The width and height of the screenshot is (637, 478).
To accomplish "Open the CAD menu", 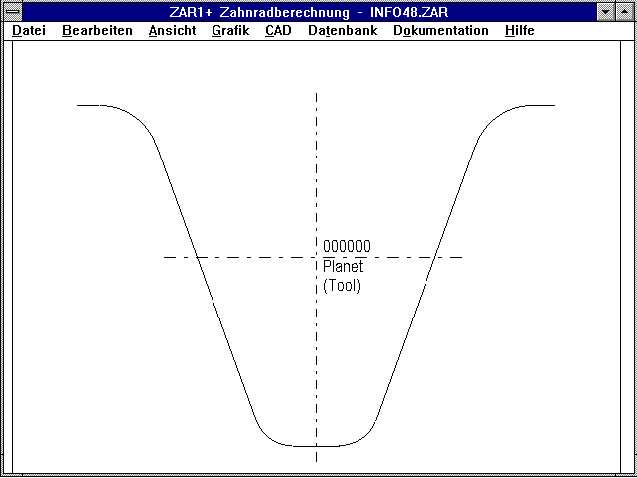I will pyautogui.click(x=278, y=31).
